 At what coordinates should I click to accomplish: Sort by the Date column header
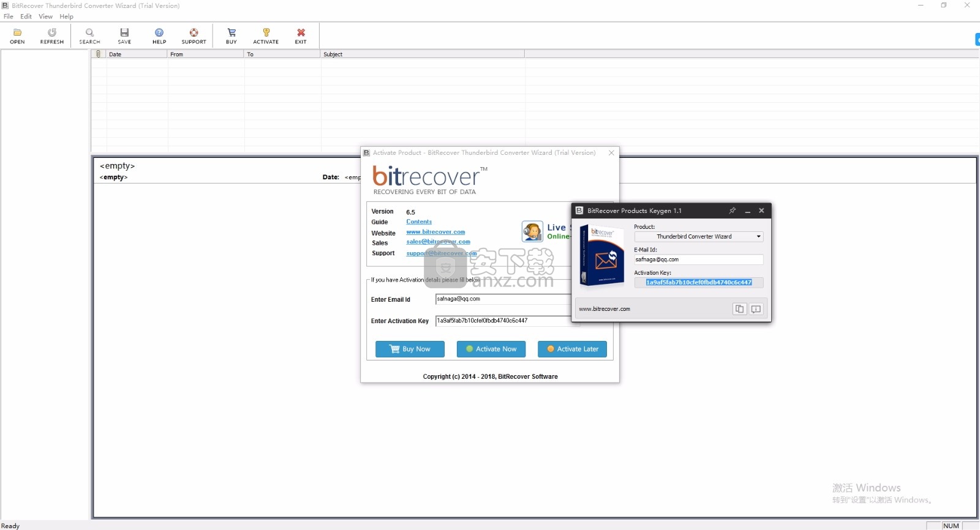coord(136,54)
